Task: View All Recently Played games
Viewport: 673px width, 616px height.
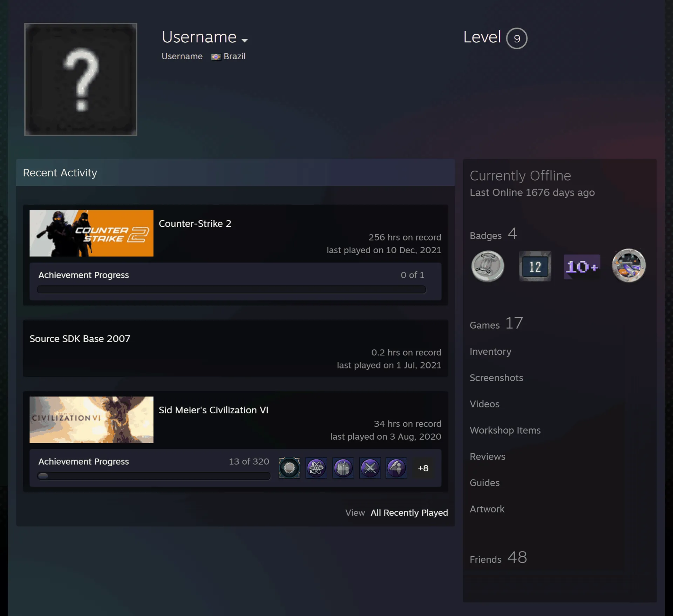Action: (x=409, y=513)
